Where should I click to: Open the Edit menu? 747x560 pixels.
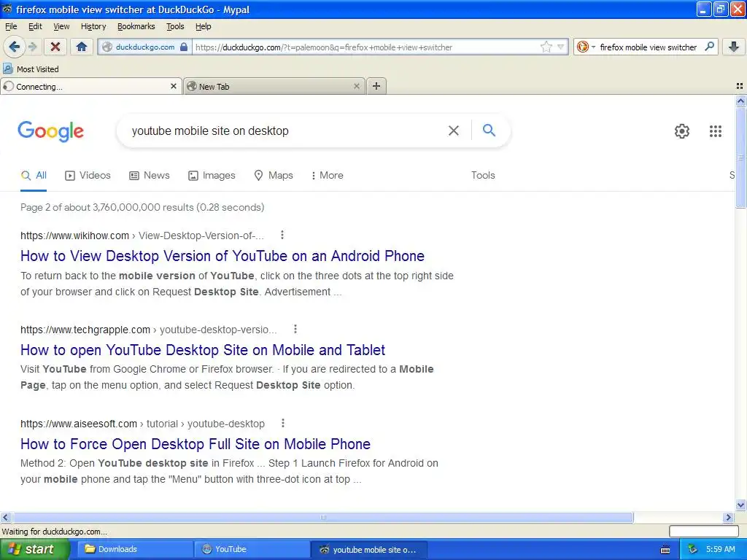pyautogui.click(x=35, y=26)
